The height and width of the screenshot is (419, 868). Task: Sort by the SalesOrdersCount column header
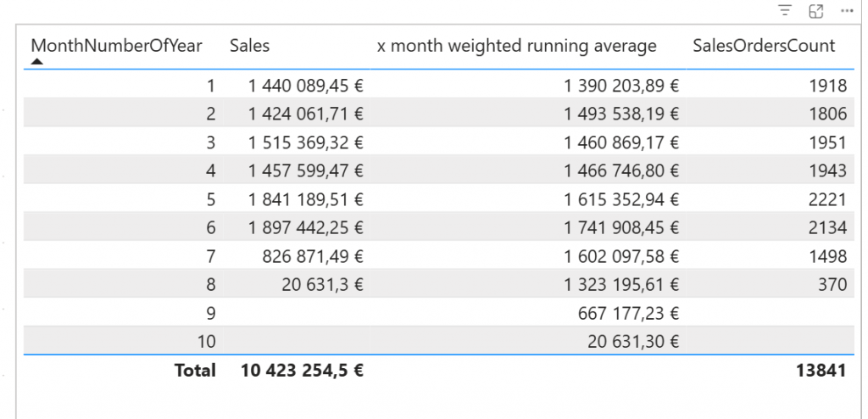pos(763,46)
